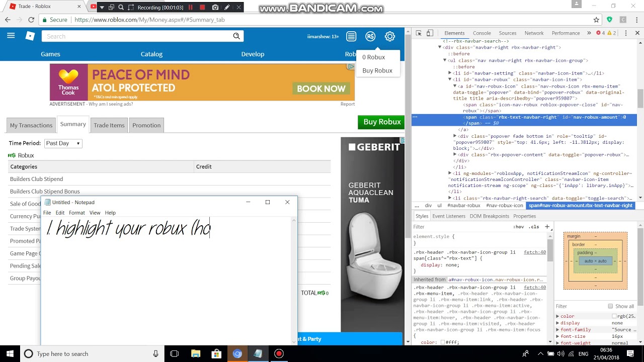Screen dimensions: 644x362
Task: Go back in the browser
Action: pos(8,20)
